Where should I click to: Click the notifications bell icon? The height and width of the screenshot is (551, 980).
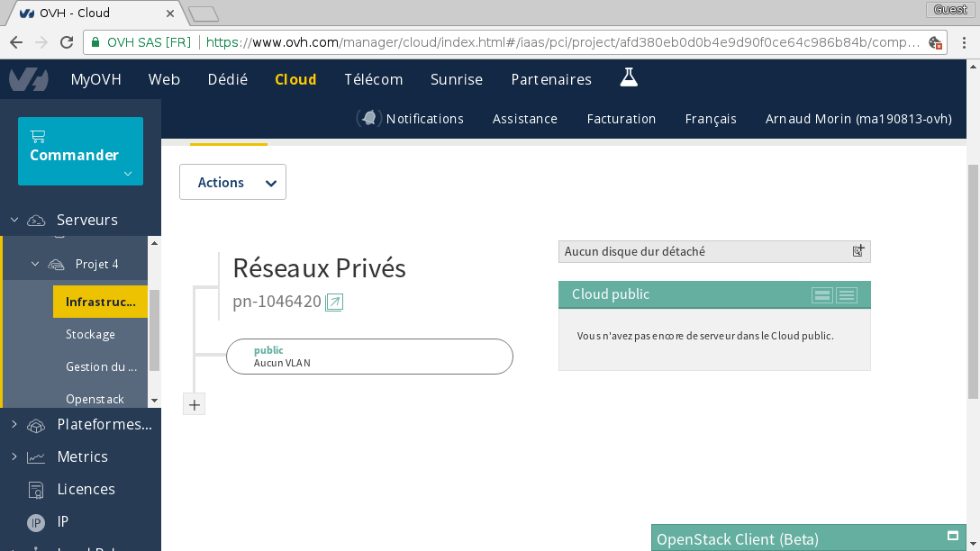[x=368, y=118]
